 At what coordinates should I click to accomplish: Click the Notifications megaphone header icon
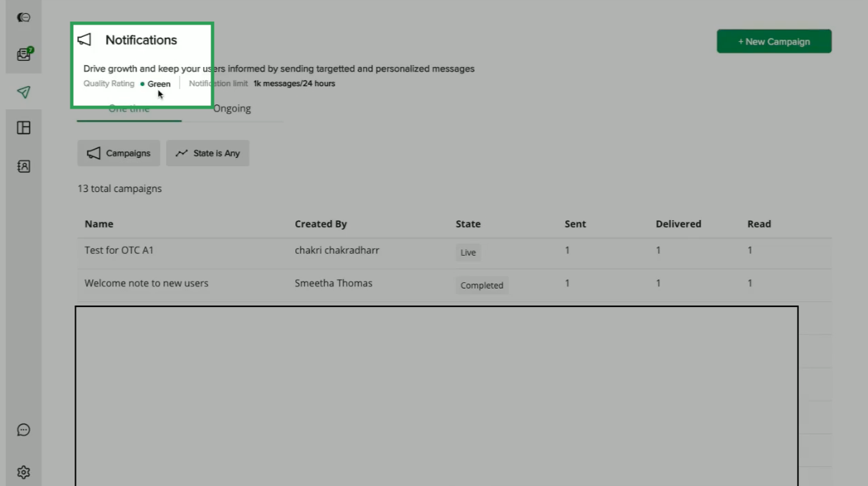pyautogui.click(x=85, y=40)
